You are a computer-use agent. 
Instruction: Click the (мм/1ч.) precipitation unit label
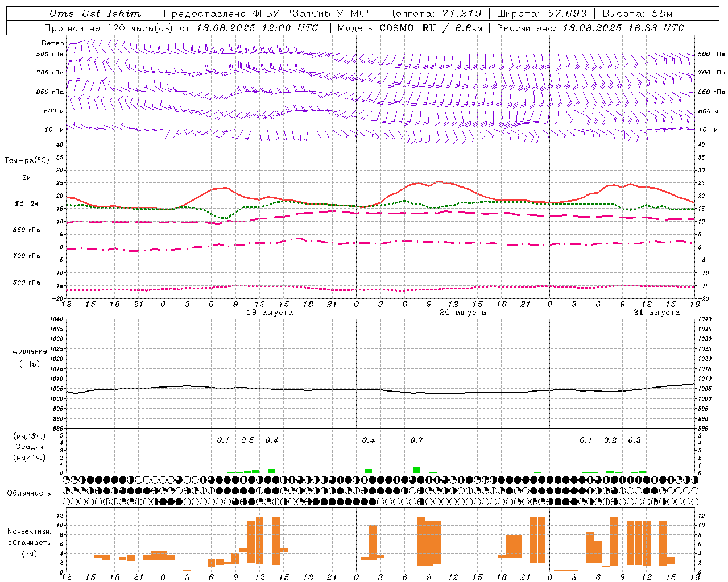coord(30,457)
